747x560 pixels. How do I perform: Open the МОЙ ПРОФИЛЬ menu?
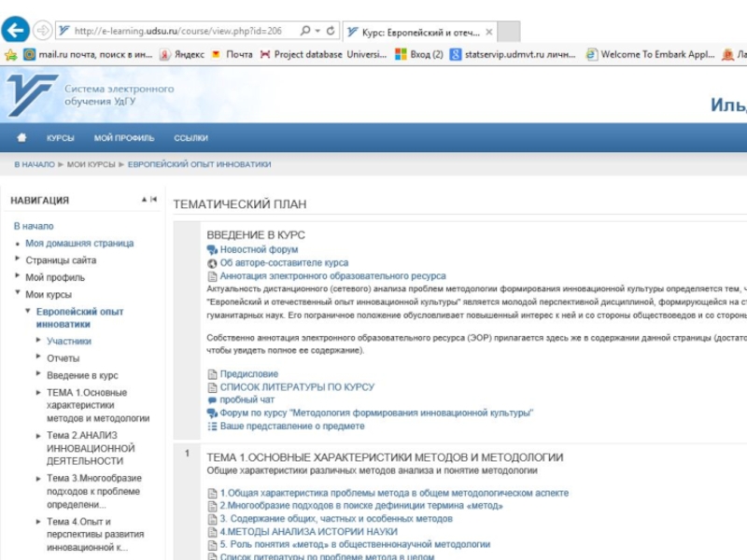point(124,138)
